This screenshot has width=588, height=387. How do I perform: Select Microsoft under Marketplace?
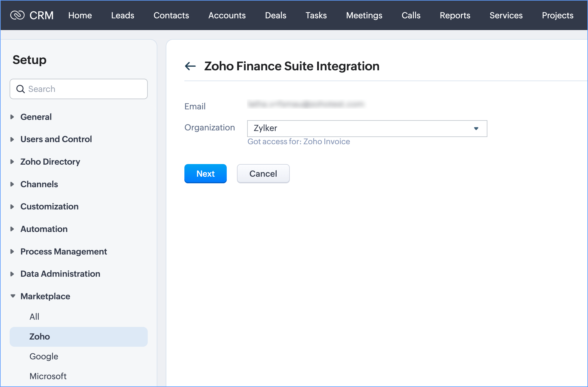coord(48,376)
